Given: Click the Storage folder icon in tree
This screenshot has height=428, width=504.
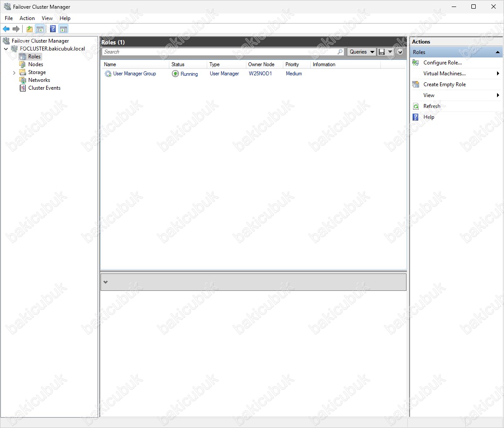Looking at the screenshot, I should 23,72.
